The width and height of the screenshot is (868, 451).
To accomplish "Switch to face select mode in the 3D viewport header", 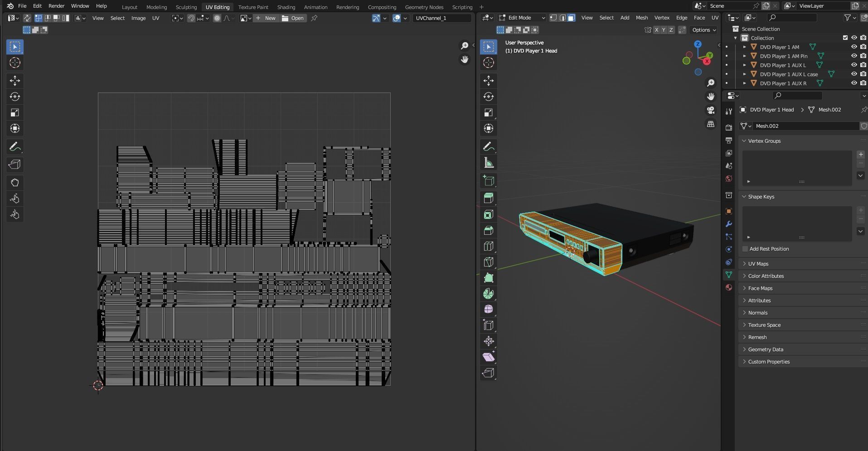I will (572, 18).
